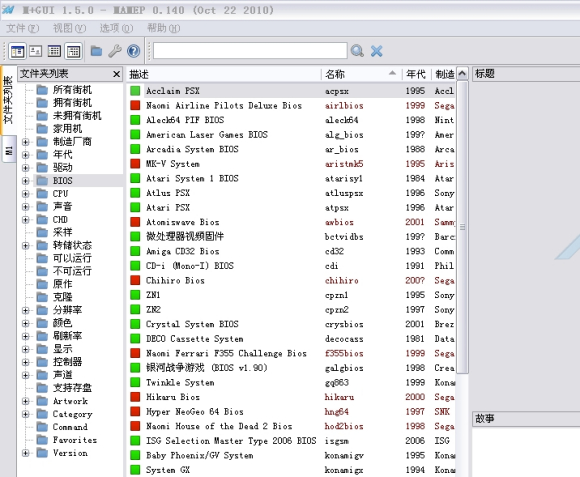Click the 故事 panel header
This screenshot has width=580, height=477.
[526, 419]
